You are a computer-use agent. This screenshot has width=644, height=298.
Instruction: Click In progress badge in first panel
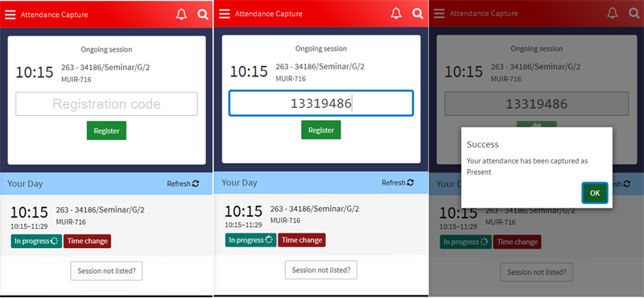point(36,242)
